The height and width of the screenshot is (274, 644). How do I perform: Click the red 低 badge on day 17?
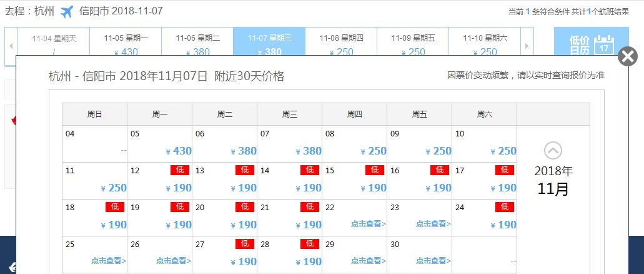tap(504, 170)
